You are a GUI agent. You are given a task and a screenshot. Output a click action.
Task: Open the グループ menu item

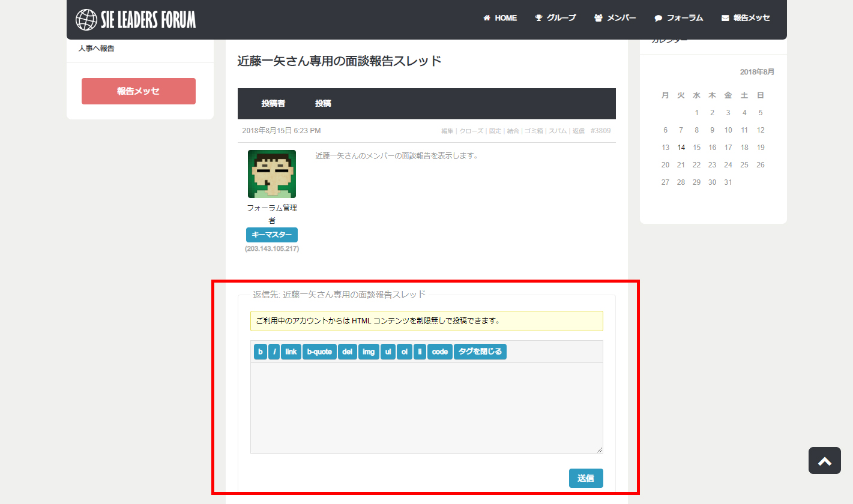pyautogui.click(x=555, y=18)
